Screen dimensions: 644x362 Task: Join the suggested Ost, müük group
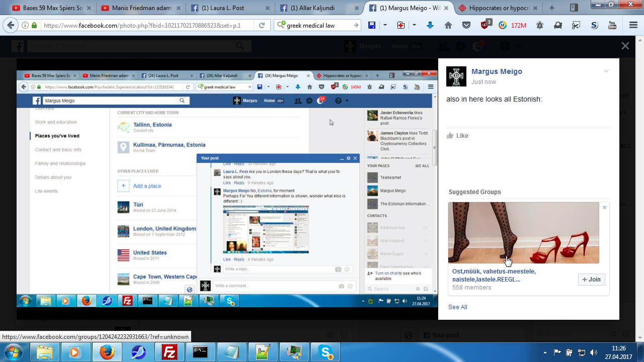click(591, 280)
